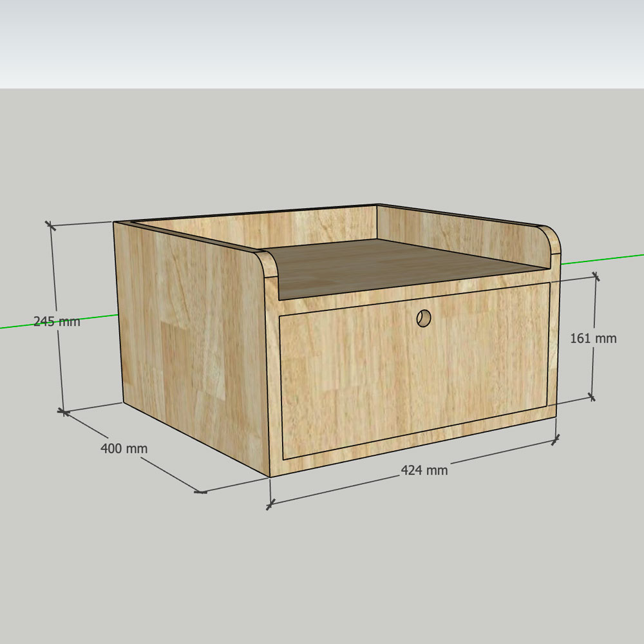Click the rounded corner of right side panel
644x644 pixels.
tap(553, 237)
